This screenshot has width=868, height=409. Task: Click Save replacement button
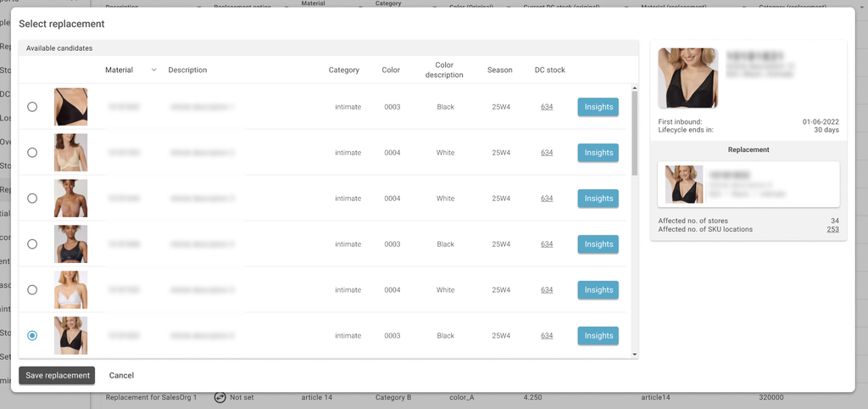pyautogui.click(x=57, y=375)
